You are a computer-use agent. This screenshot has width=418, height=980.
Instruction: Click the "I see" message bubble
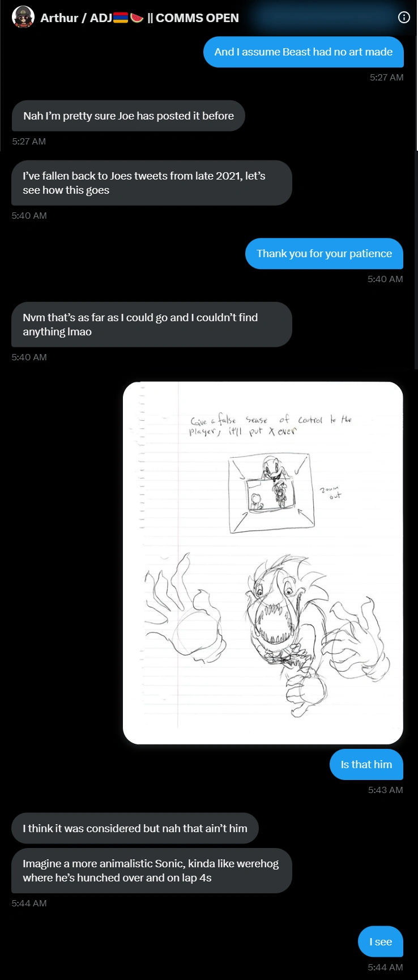[381, 941]
